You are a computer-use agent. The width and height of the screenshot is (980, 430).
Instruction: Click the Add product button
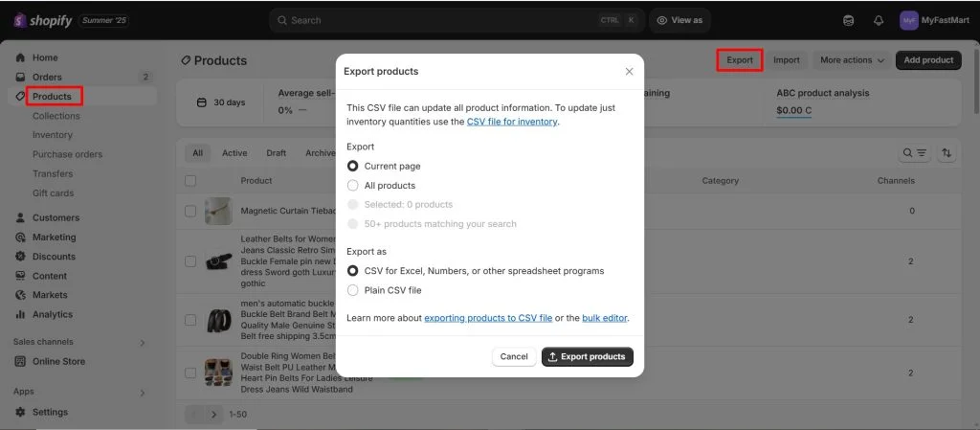click(928, 60)
